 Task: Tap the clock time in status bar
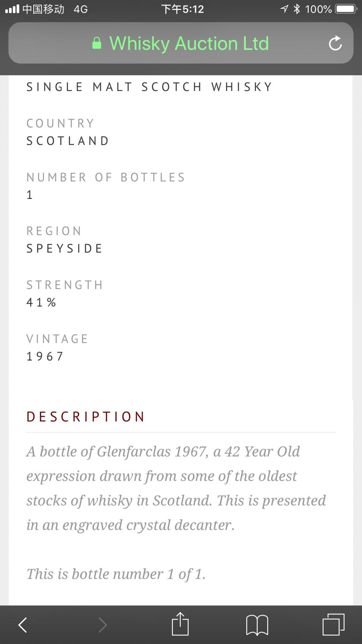coord(182,9)
